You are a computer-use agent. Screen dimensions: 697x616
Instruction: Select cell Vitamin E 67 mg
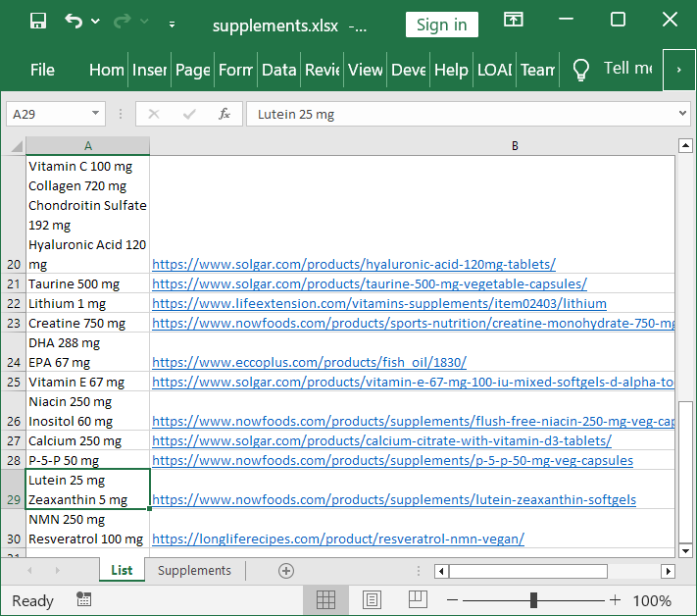88,382
